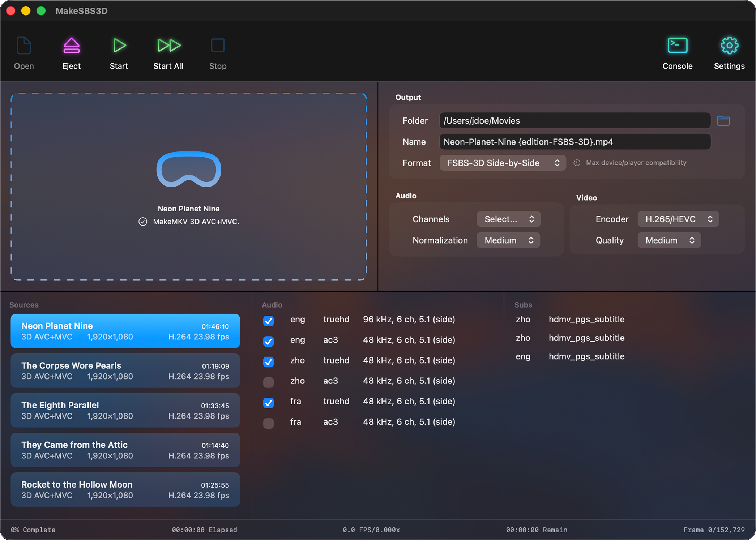Open the Format dropdown showing FSBS-3D Side-by-Side

503,163
